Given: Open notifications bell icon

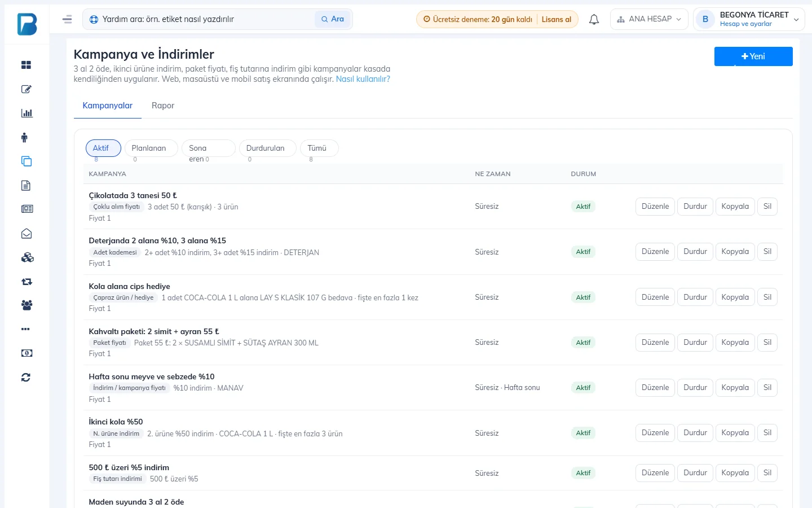Looking at the screenshot, I should click(x=594, y=19).
